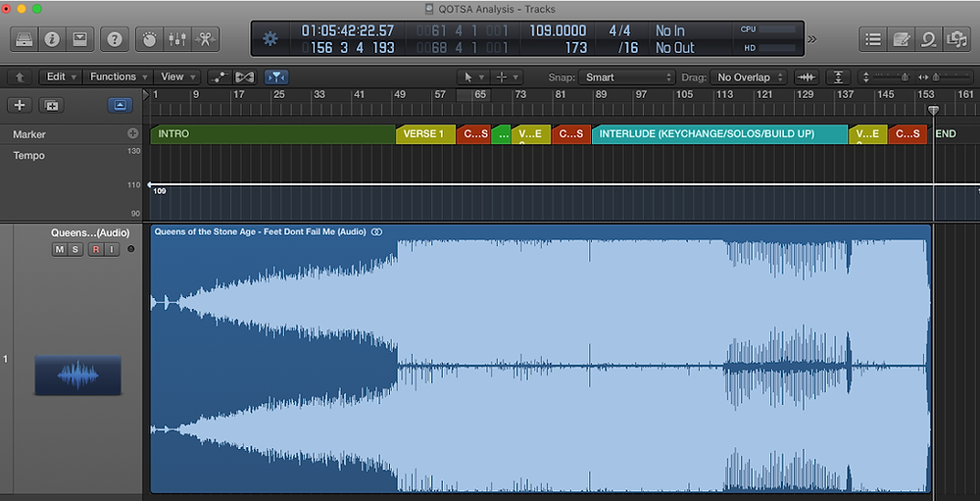Toggle the Catch Playhead button
The width and height of the screenshot is (980, 501).
point(276,77)
